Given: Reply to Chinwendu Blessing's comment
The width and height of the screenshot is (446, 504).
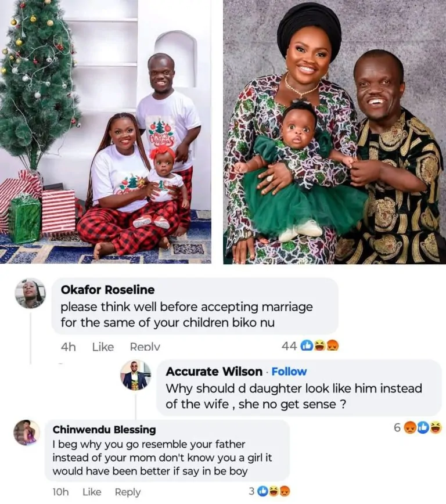Looking at the screenshot, I should point(128,492).
